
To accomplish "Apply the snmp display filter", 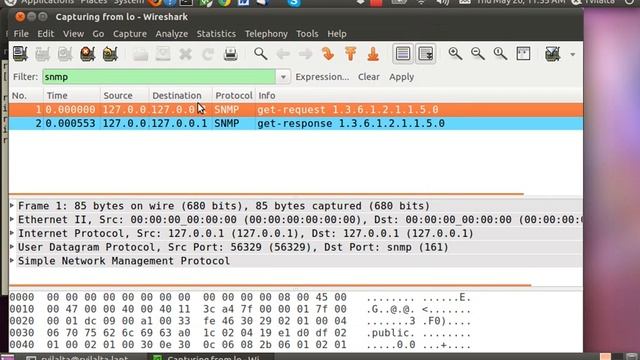I will [x=402, y=77].
